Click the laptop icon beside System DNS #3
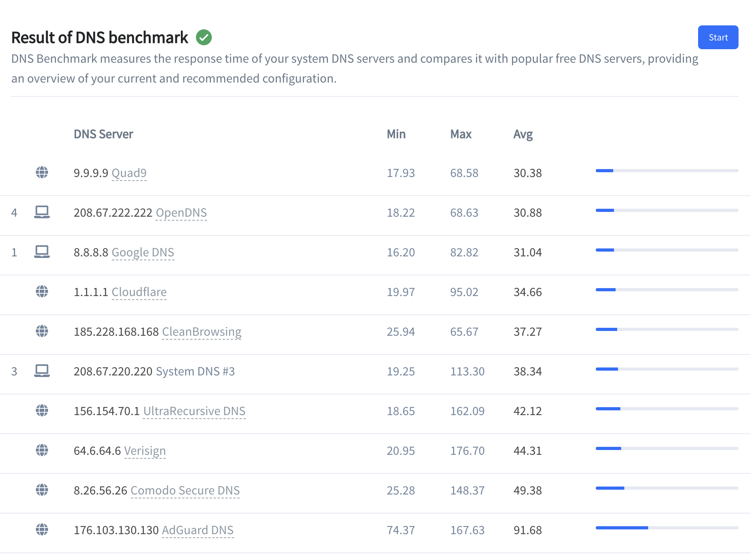The image size is (756, 554). 42,371
